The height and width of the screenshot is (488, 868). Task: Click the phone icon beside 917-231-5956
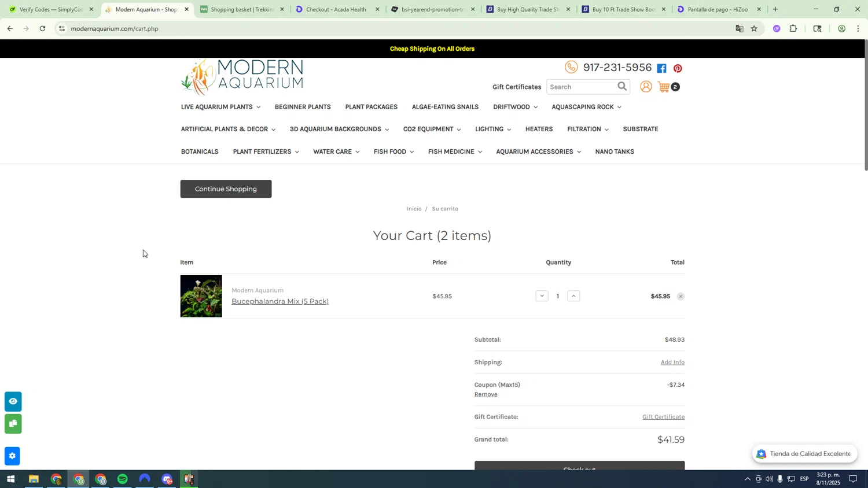pos(571,67)
